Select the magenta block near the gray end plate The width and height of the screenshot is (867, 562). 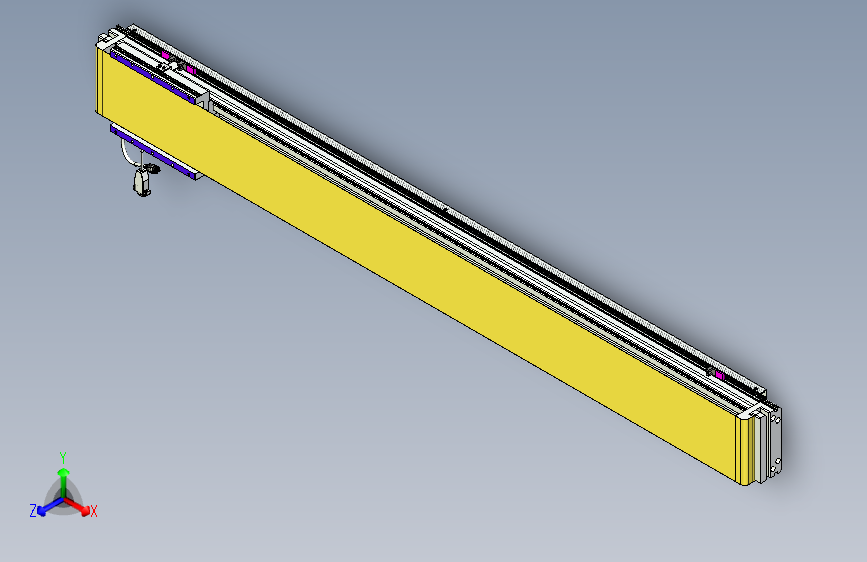(x=720, y=376)
